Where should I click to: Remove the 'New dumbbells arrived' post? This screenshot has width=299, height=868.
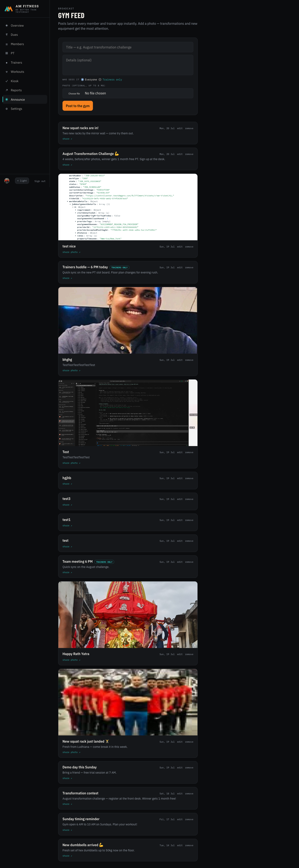coord(189,845)
